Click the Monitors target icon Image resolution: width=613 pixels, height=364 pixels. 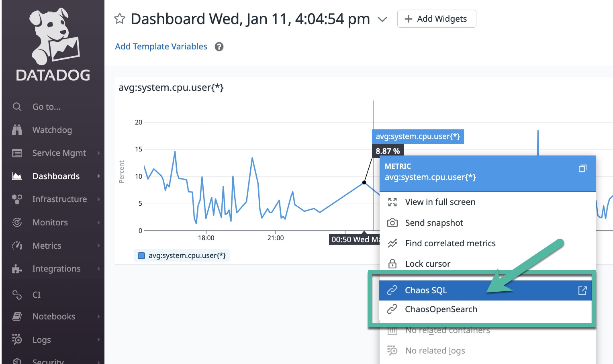(x=17, y=222)
